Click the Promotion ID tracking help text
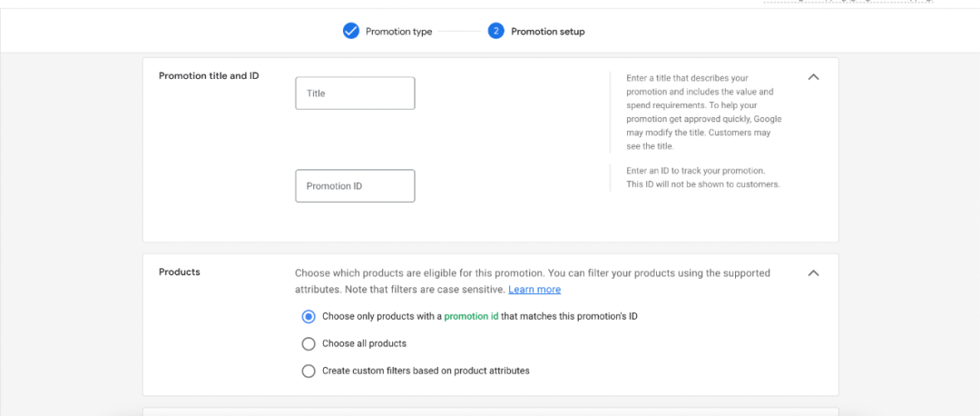The height and width of the screenshot is (416, 980). click(x=702, y=178)
